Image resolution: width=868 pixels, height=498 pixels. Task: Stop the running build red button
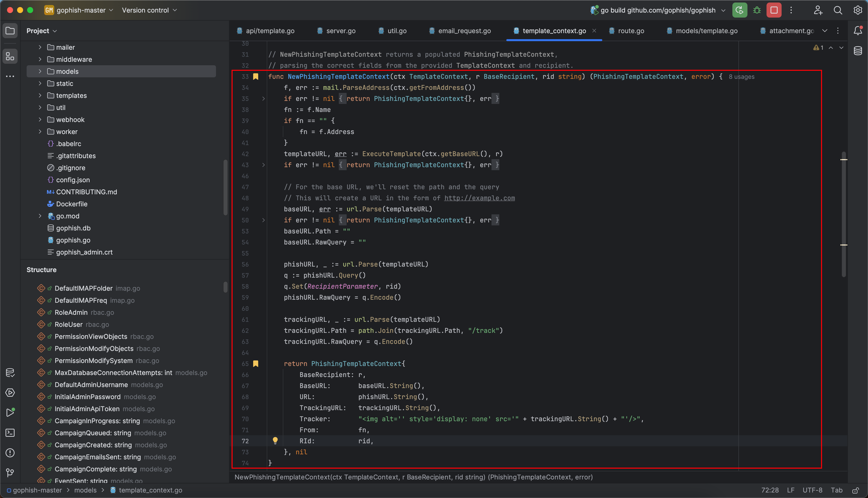coord(774,10)
